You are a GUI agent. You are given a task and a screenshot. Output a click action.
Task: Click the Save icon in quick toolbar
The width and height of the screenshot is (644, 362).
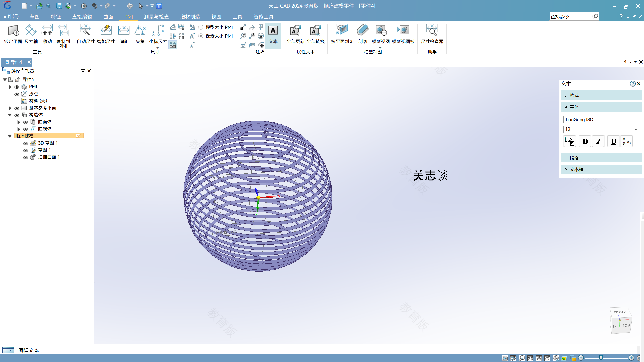pyautogui.click(x=59, y=6)
